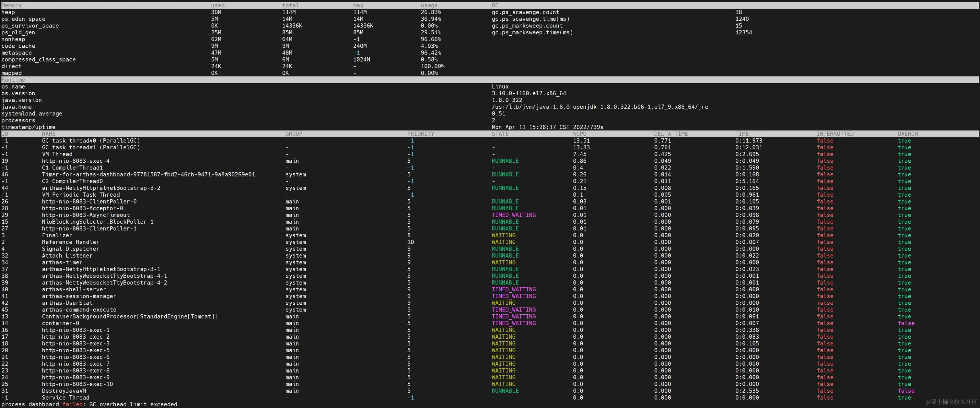Click 'VM Periodic Task Thread' row
980x408 pixels.
click(81, 195)
